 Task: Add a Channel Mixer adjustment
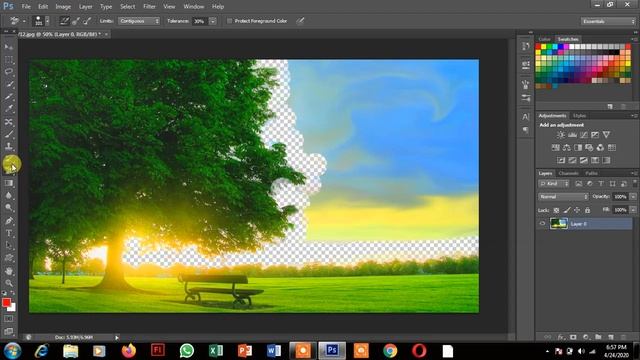[600, 148]
